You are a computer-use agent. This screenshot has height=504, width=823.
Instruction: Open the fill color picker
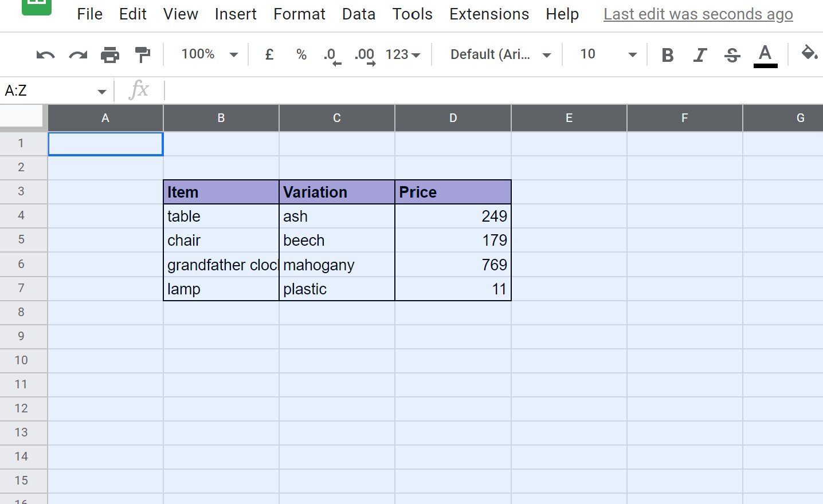(810, 54)
